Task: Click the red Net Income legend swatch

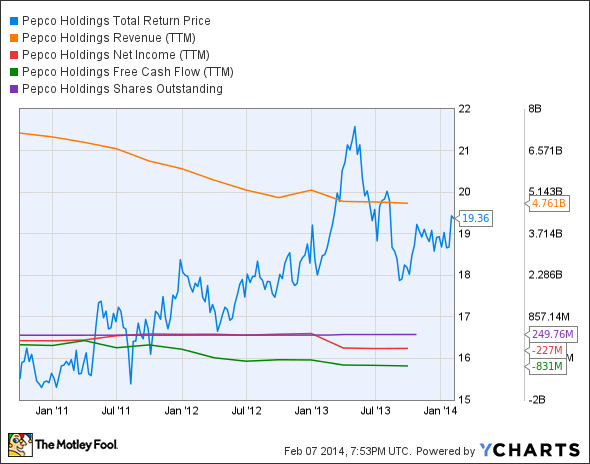Action: pos(14,55)
